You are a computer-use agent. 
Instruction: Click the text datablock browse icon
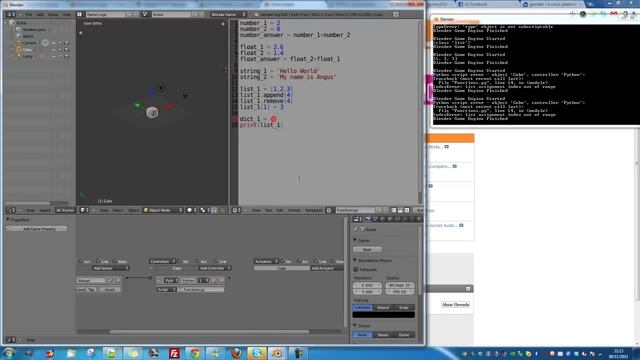329,210
